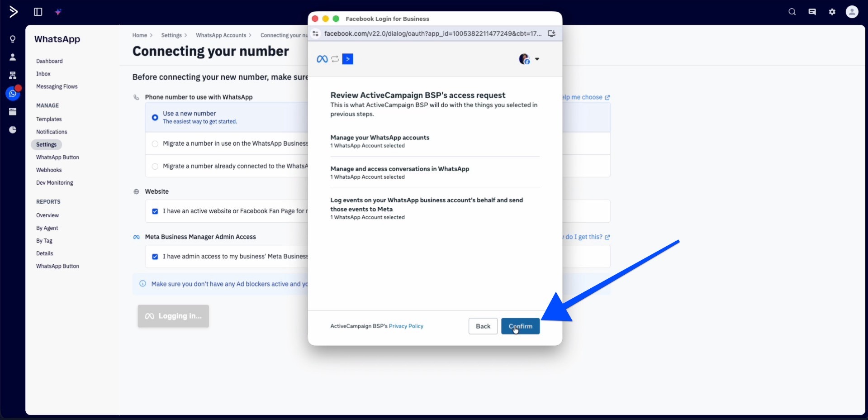Click the do I get this link

click(x=583, y=237)
